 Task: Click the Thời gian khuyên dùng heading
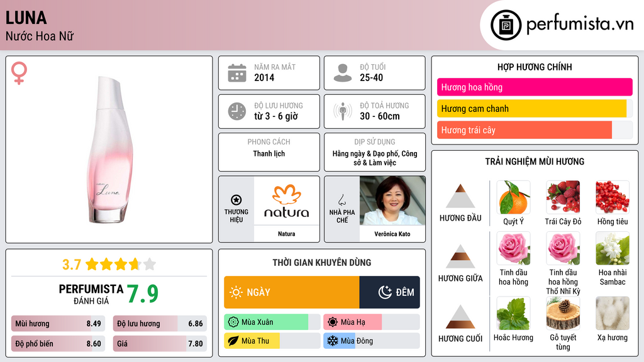[x=321, y=263]
